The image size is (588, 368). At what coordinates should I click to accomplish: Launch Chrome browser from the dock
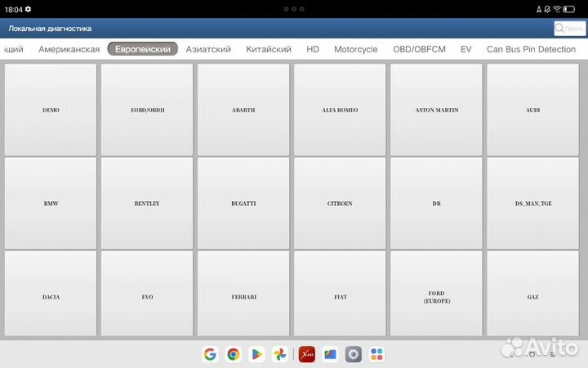point(234,354)
